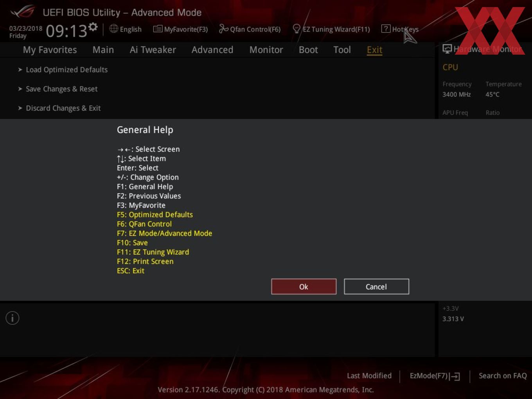
Task: Select Load Optimized Defaults entry
Action: click(x=66, y=70)
